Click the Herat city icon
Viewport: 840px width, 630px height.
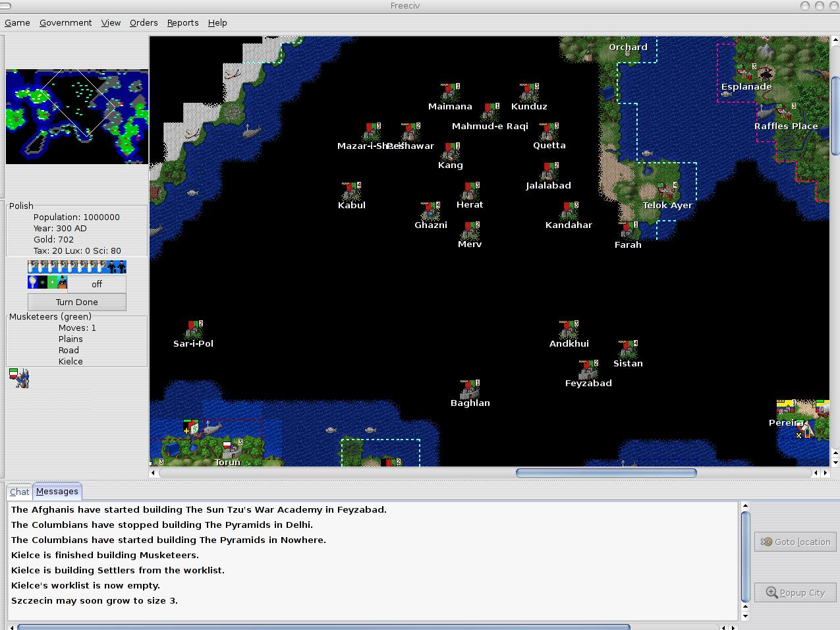[x=470, y=191]
